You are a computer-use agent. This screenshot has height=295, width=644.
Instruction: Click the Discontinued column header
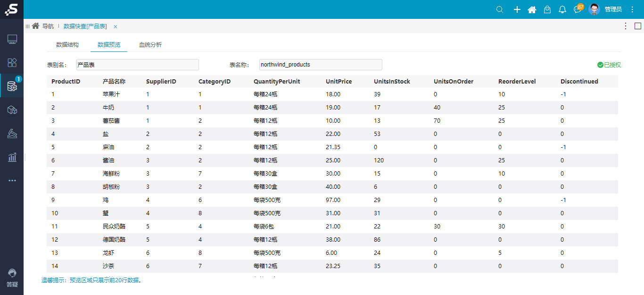[579, 82]
